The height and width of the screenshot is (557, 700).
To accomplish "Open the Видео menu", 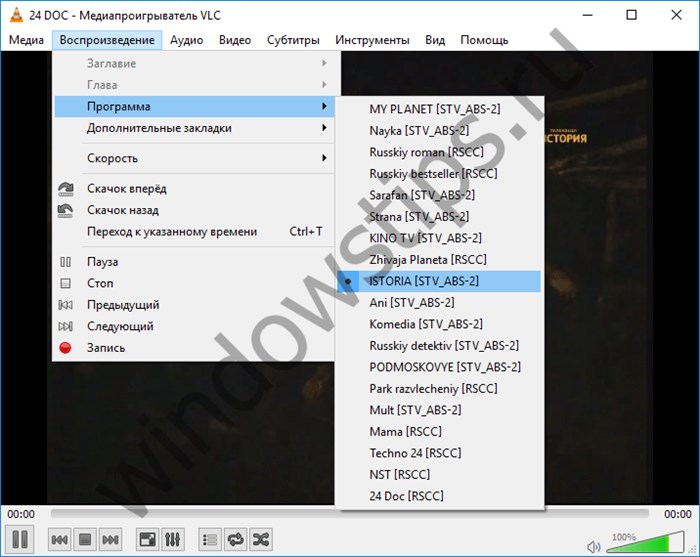I will pyautogui.click(x=235, y=40).
